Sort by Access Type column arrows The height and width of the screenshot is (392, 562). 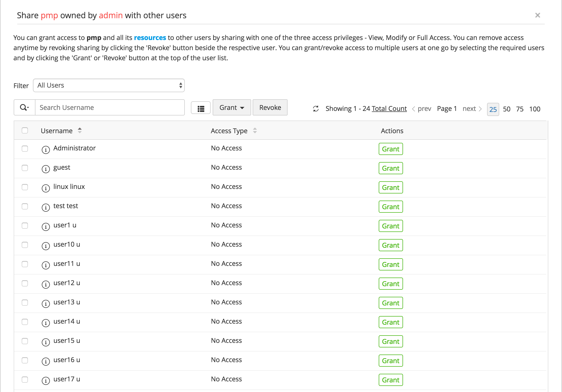[x=255, y=131]
